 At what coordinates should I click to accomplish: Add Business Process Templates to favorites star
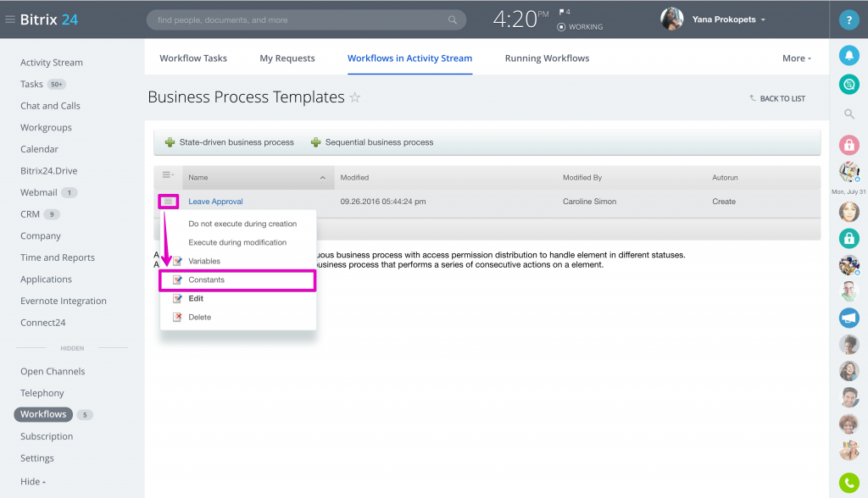click(x=355, y=97)
